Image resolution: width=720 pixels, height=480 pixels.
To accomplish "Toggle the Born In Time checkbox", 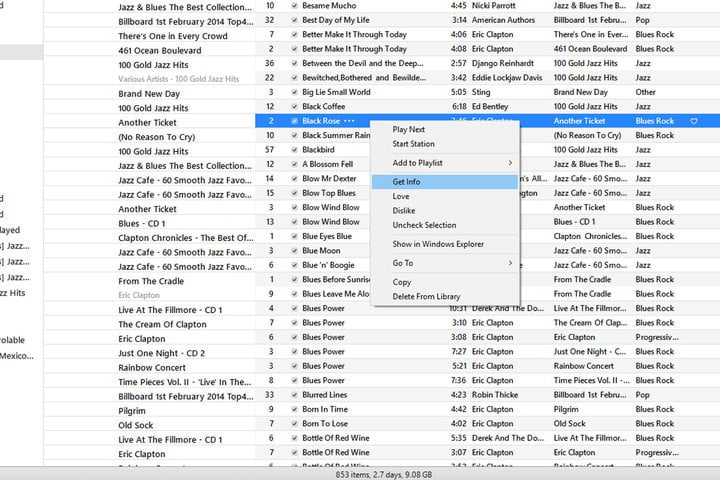I will (294, 409).
